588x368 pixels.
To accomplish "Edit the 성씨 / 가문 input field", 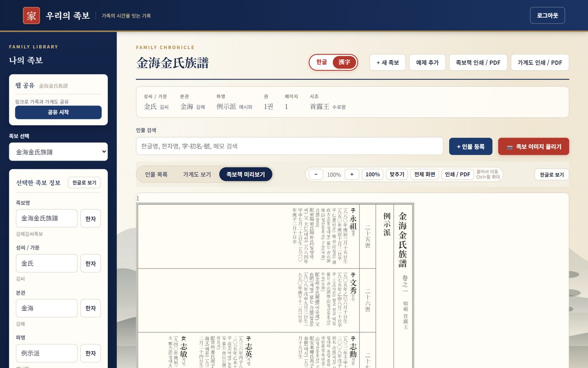I will pyautogui.click(x=47, y=263).
